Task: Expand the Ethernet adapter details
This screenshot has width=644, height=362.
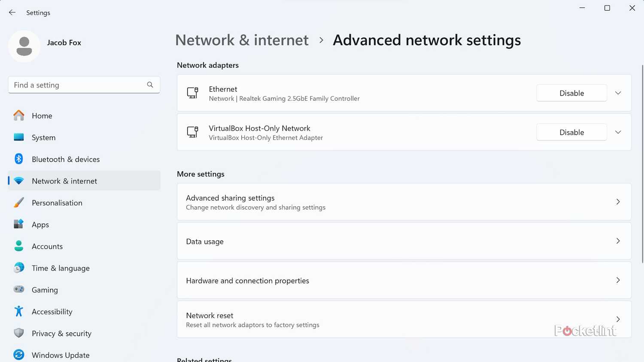Action: pyautogui.click(x=618, y=93)
